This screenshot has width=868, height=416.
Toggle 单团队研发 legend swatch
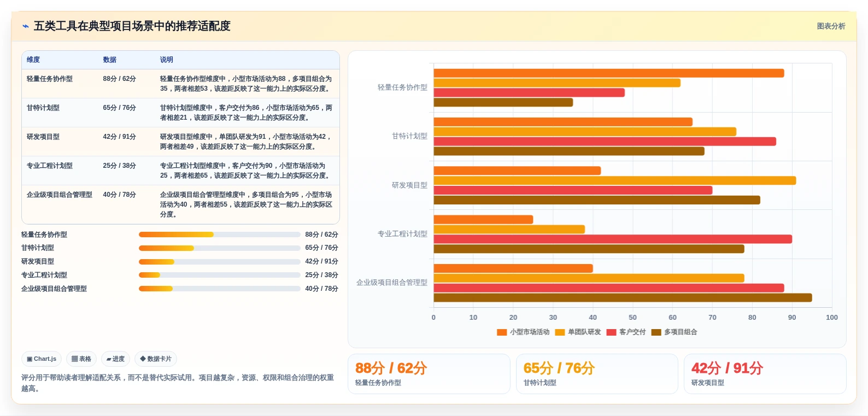[560, 332]
